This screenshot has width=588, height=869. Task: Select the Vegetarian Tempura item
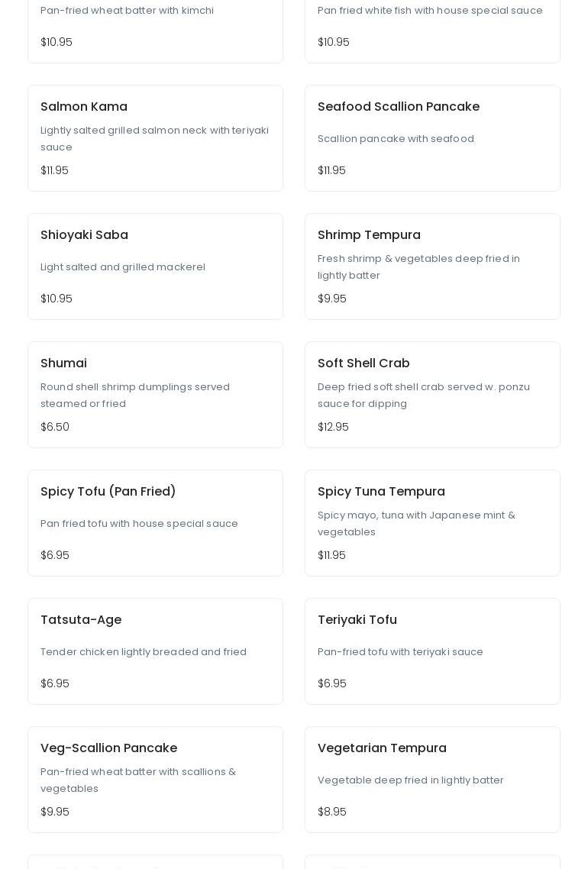[432, 779]
